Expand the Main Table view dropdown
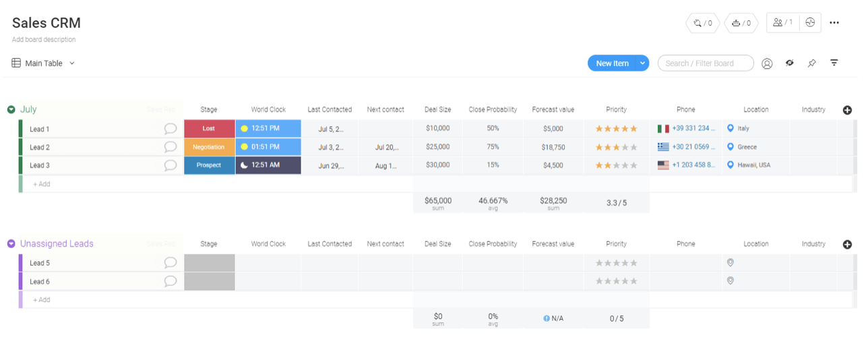Viewport: 868px width, 356px height. click(72, 63)
